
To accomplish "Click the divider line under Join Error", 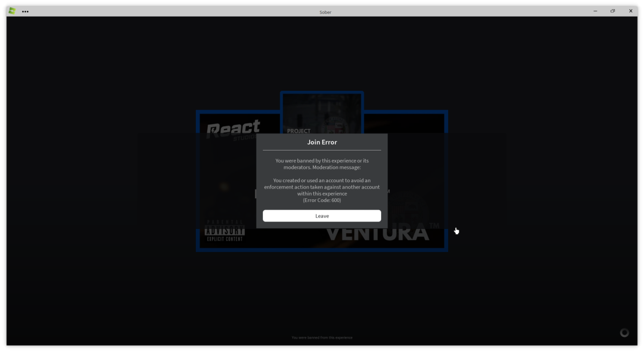I will point(322,150).
